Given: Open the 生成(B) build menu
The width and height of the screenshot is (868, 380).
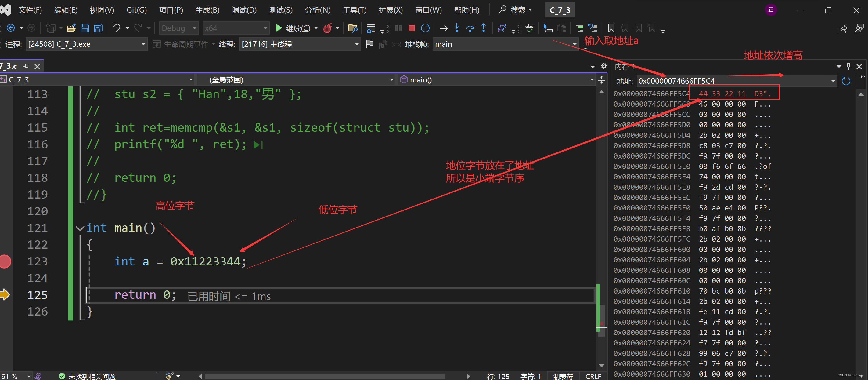Looking at the screenshot, I should pos(207,10).
